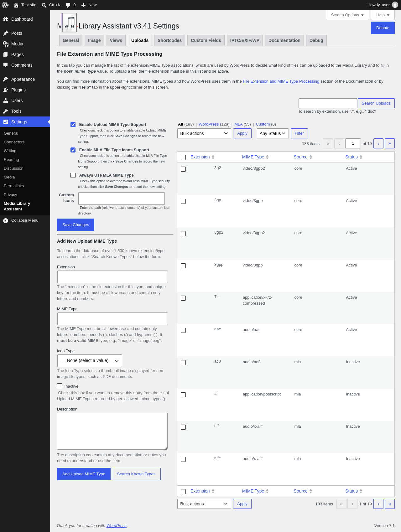Open the top Bulk actions dropdown

pyautogui.click(x=204, y=133)
